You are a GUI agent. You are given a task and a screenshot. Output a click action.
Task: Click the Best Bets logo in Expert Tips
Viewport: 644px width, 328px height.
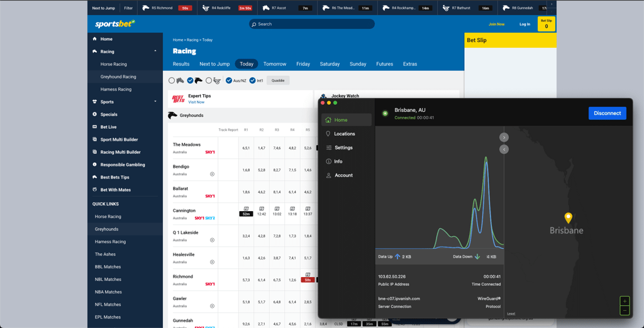pyautogui.click(x=178, y=99)
